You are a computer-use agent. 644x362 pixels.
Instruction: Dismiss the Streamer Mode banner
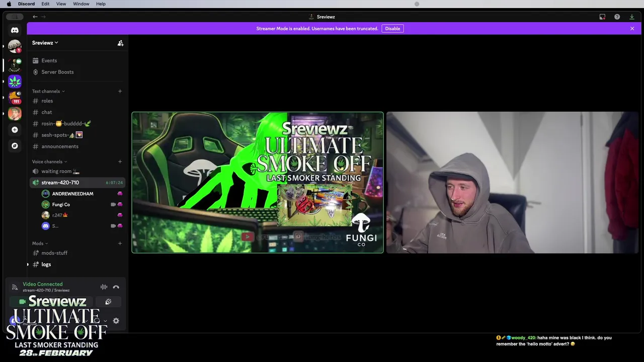632,29
